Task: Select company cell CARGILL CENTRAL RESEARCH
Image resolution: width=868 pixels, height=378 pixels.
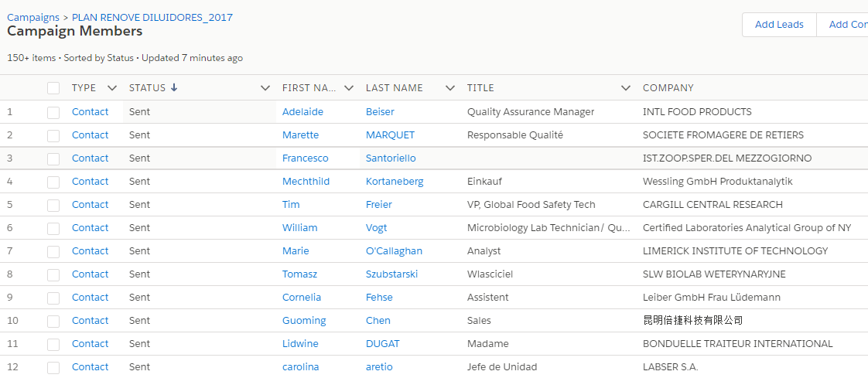Action: pyautogui.click(x=713, y=205)
